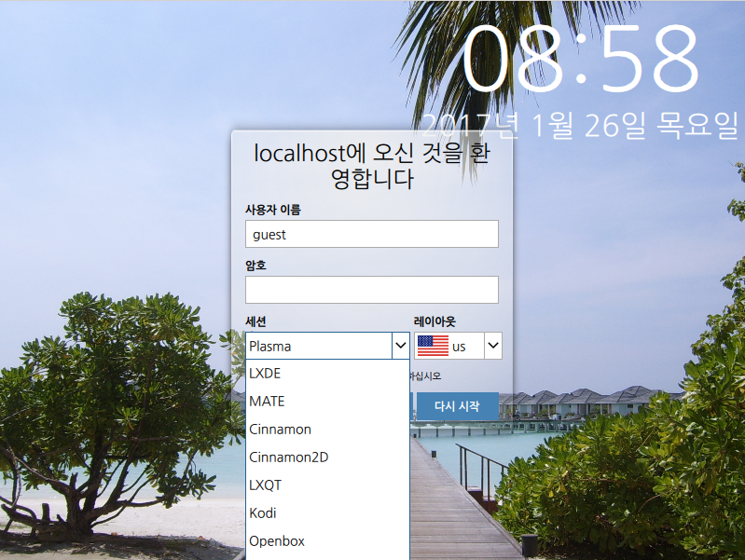The height and width of the screenshot is (560, 745).
Task: Toggle the session dropdown arrow button
Action: pyautogui.click(x=401, y=346)
